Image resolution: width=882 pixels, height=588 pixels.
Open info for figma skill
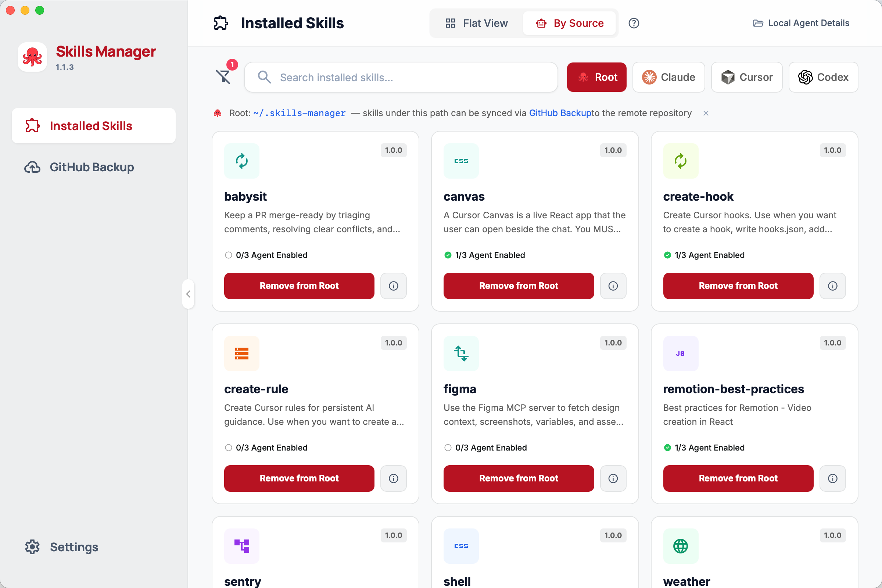point(613,478)
